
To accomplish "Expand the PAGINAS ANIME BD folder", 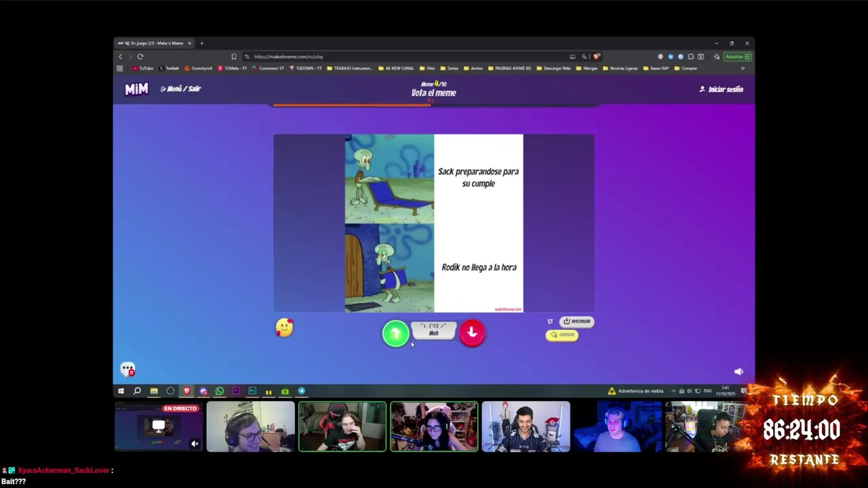I will pos(510,68).
